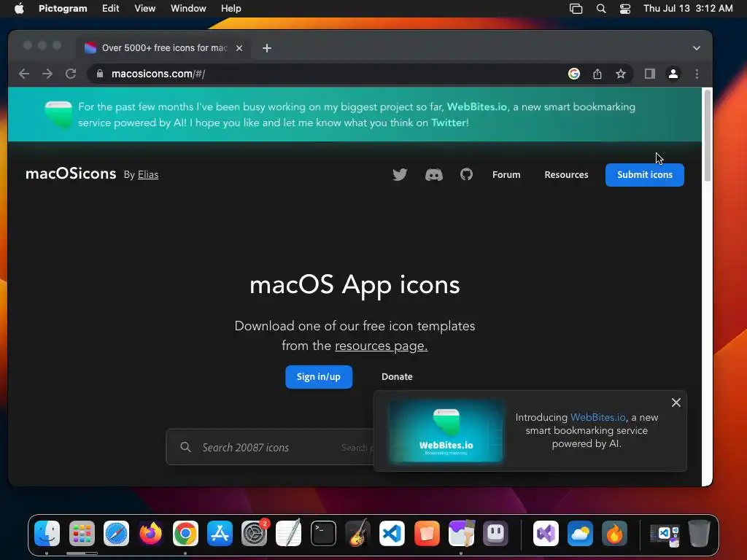The height and width of the screenshot is (560, 747).
Task: Open GarageBand from the Dock
Action: (x=357, y=533)
